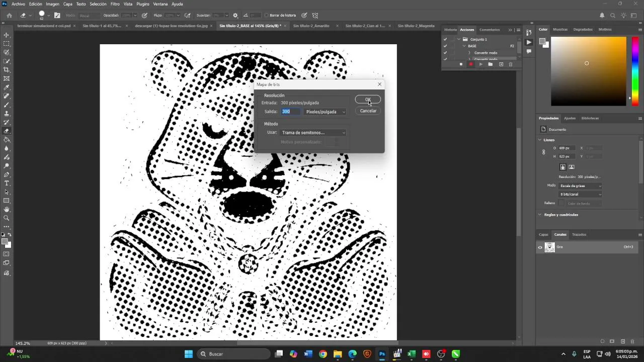Screen dimensions: 644x362
Task: Open Píxeles/pulgada units dropdown
Action: coord(326,112)
